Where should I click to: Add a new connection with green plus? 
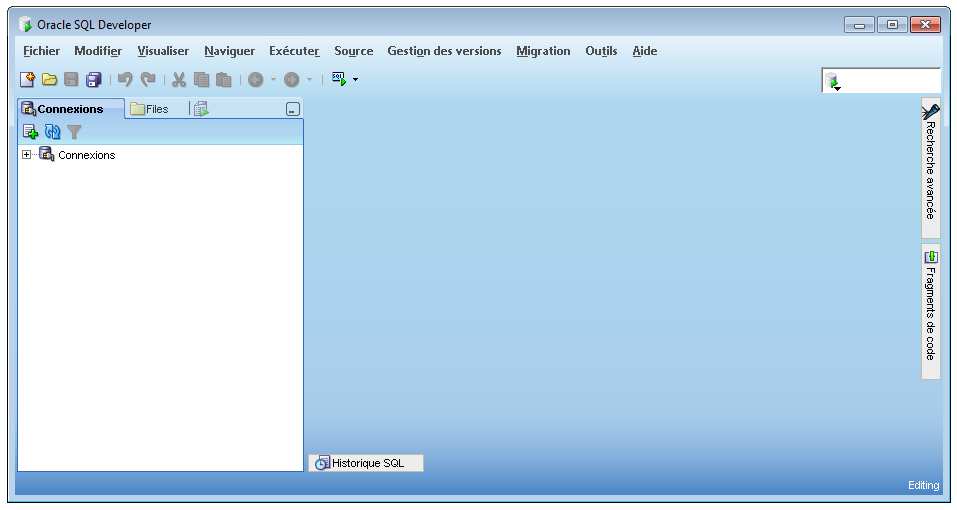[31, 132]
